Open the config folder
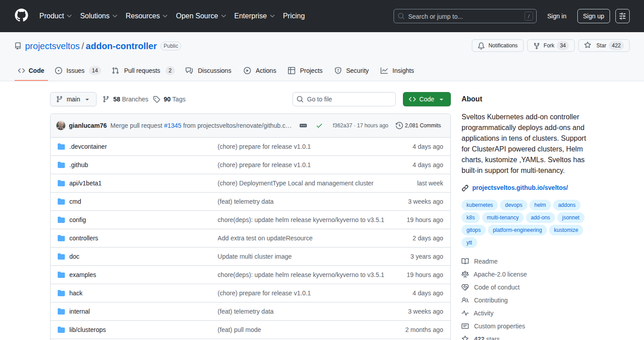644x340 pixels. (x=77, y=220)
